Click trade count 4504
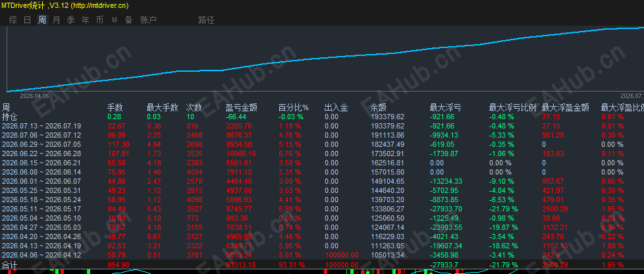The image size is (644, 274). [x=194, y=172]
